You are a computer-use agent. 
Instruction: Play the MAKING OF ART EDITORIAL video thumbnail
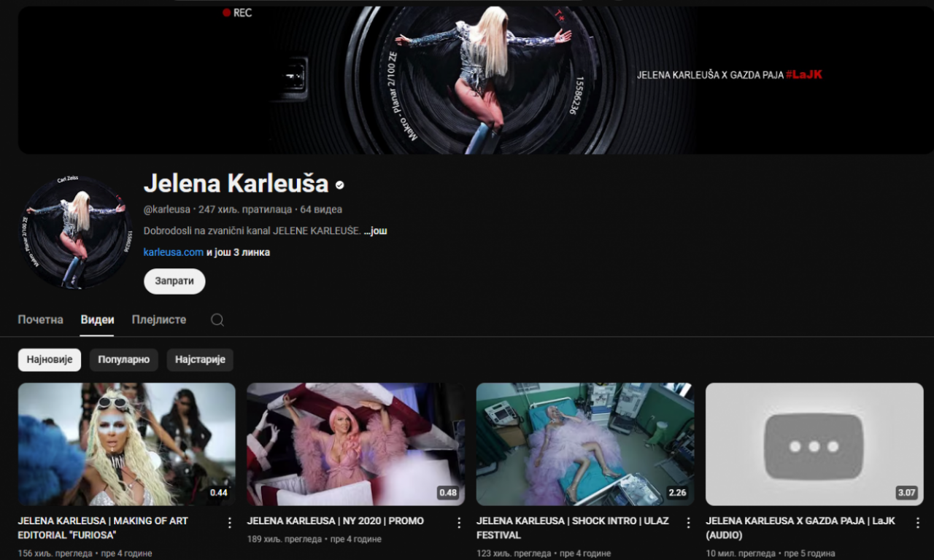[127, 444]
